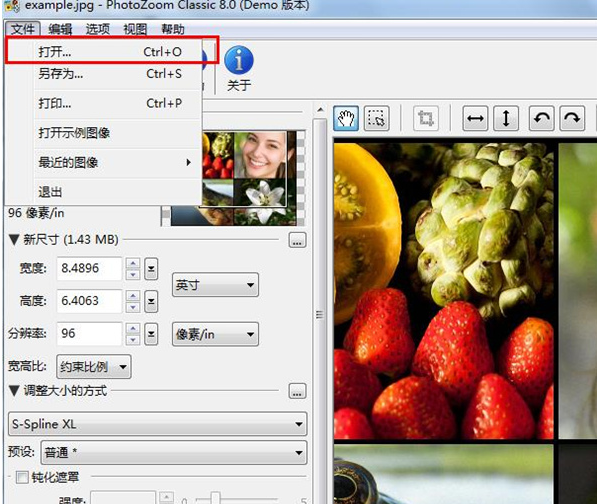Decrease 分辨率 with the down arrow

tap(133, 340)
